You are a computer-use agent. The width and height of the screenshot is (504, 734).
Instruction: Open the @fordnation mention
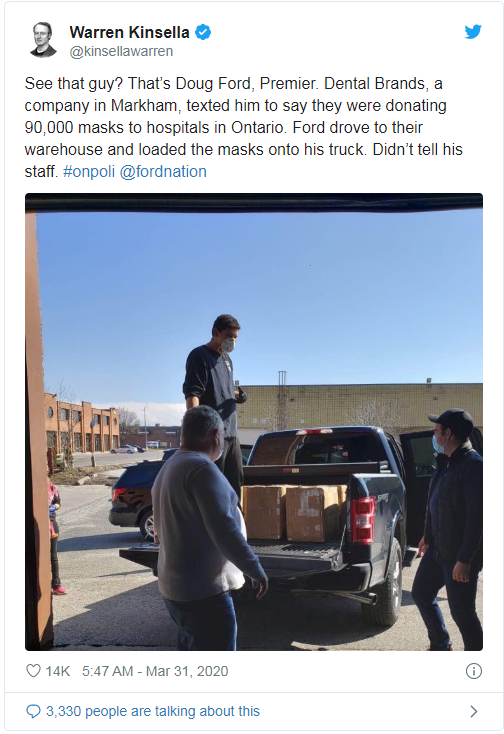coord(163,171)
